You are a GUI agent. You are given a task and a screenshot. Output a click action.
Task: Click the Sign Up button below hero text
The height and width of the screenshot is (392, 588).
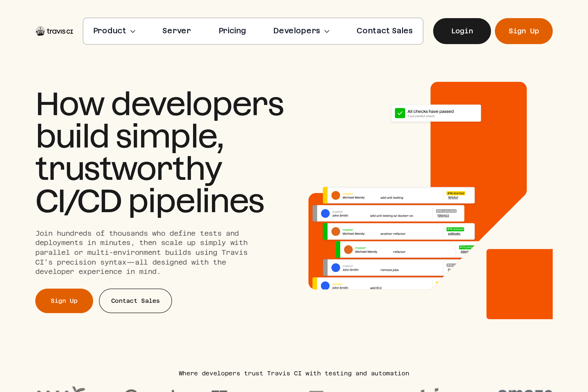click(64, 301)
